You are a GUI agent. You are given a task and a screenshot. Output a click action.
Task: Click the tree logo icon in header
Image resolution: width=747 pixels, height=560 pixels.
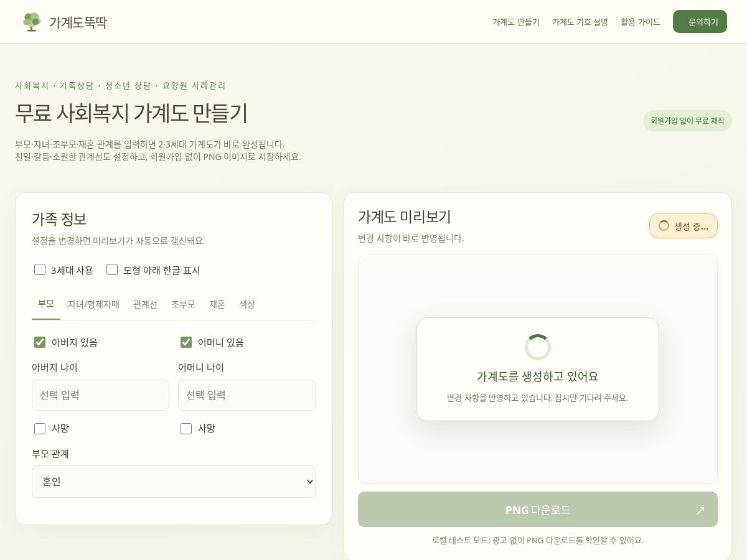click(x=31, y=22)
